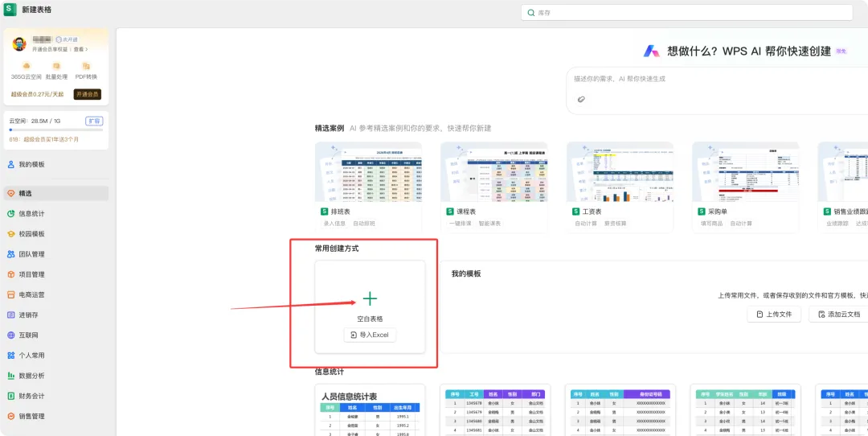868x436 pixels.
Task: Expand 查看 member benefits link
Action: [x=81, y=49]
